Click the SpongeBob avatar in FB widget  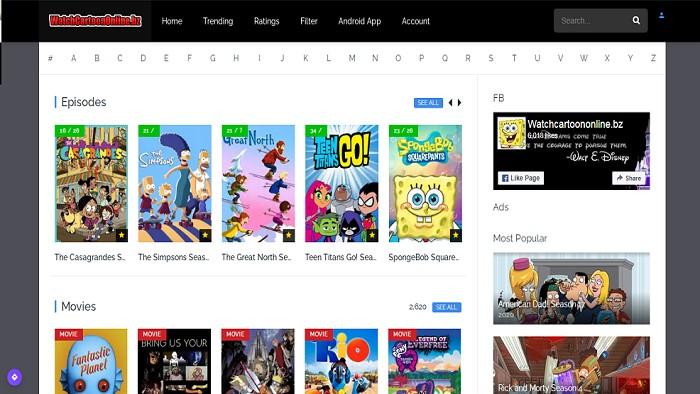pos(511,133)
